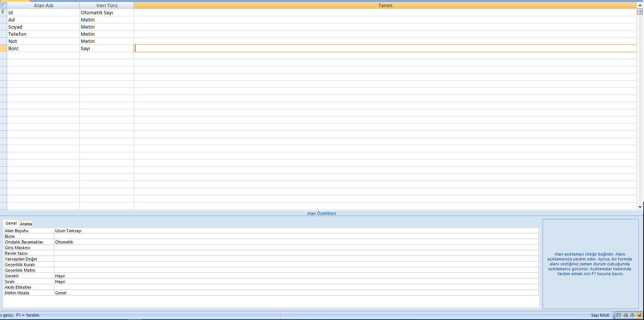644x320 pixels.
Task: Click the Alan Özellikleri pane title
Action: [321, 213]
